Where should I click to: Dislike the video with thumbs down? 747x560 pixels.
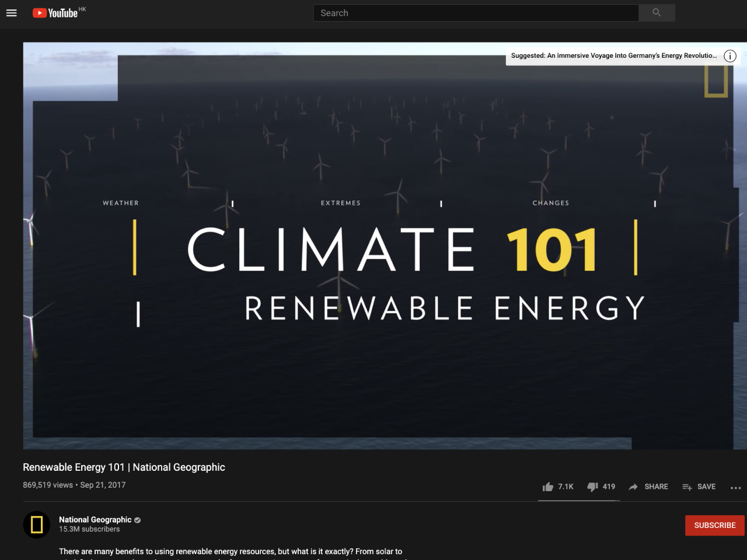coord(592,487)
